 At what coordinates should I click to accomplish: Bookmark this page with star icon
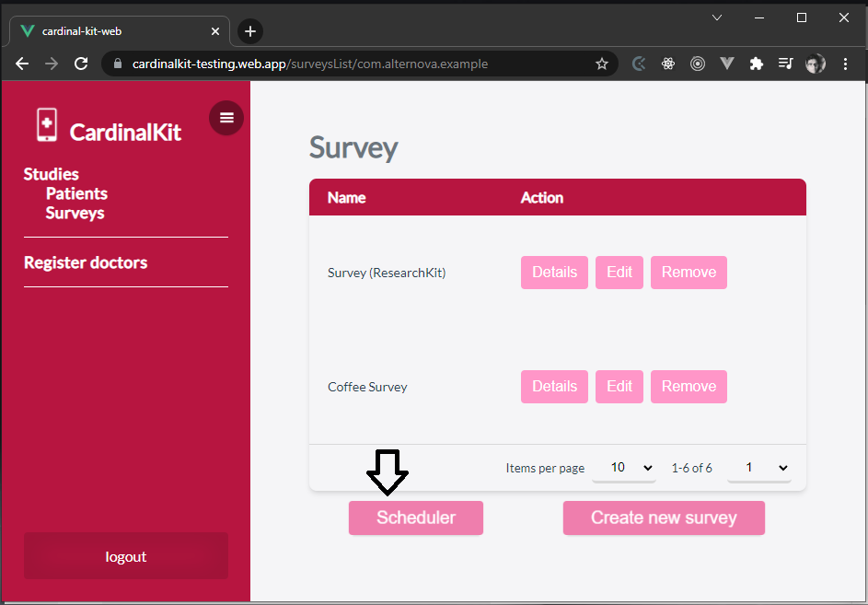coord(602,64)
